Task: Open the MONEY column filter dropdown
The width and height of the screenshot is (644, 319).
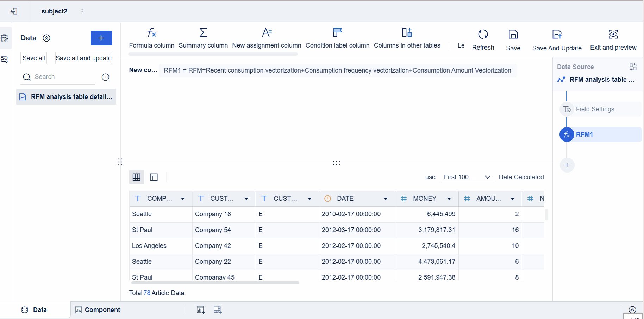Action: (x=449, y=199)
